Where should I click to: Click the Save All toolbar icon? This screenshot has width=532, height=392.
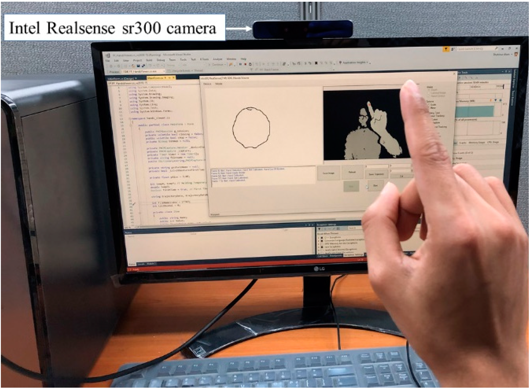tap(143, 66)
